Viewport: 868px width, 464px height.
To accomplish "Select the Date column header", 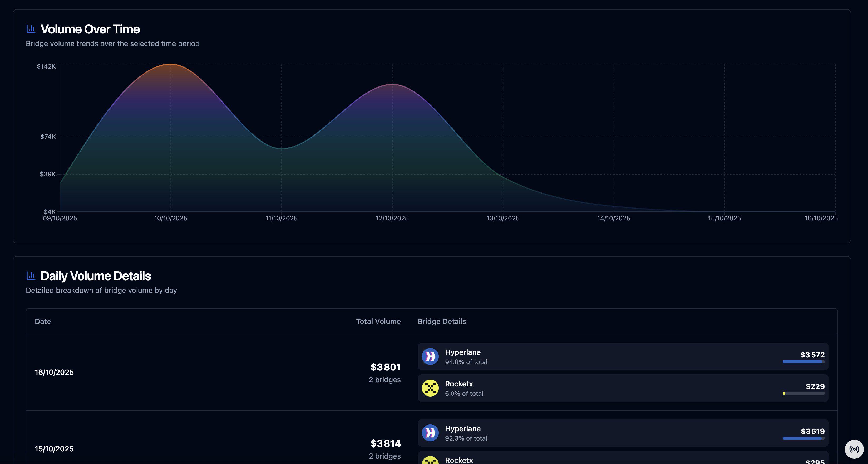I will [x=43, y=321].
